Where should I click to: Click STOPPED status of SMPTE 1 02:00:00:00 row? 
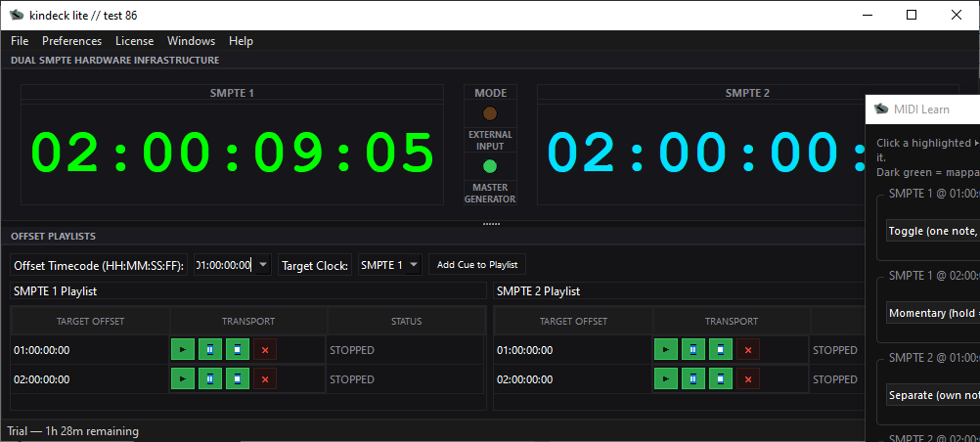[352, 378]
